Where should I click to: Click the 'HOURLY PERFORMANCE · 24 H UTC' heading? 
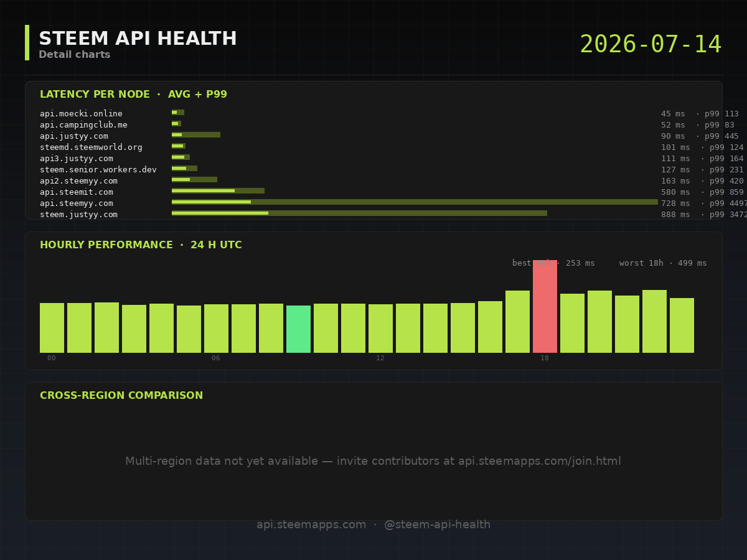click(x=141, y=245)
